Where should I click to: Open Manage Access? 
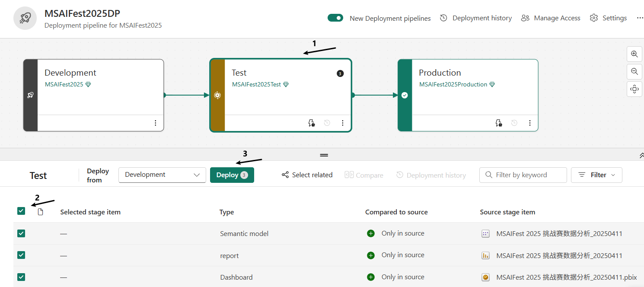(x=551, y=18)
